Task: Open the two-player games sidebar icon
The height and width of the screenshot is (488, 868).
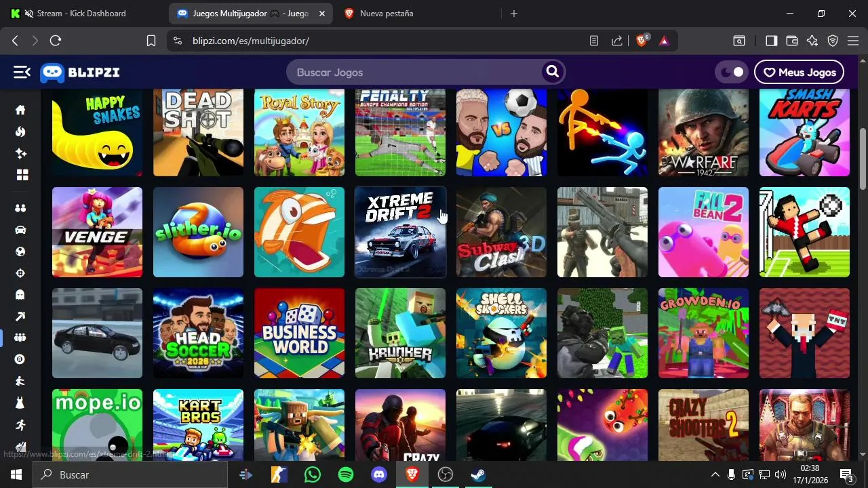Action: coord(20,208)
